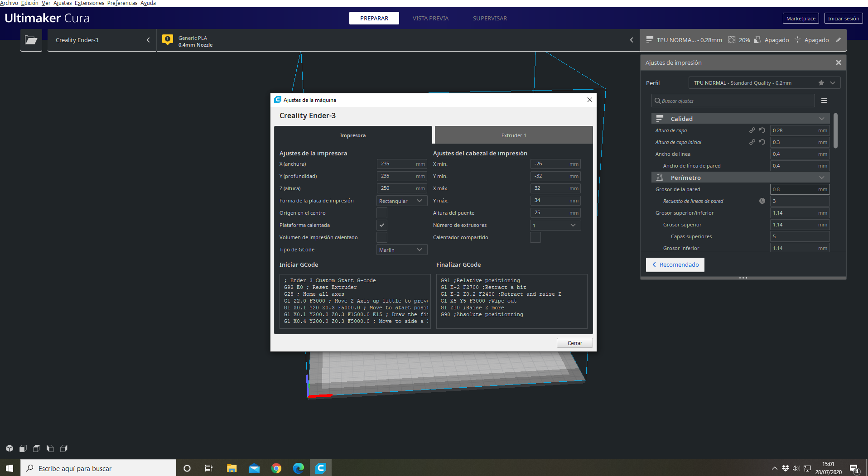The image size is (868, 476).
Task: Switch to VISTA PREVIA stage
Action: coord(430,18)
